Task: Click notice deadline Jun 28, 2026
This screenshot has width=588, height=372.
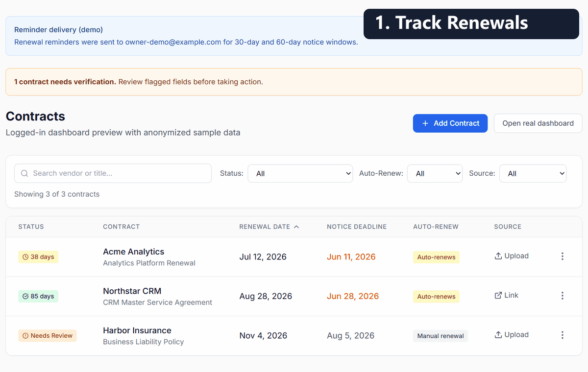Action: coord(353,296)
